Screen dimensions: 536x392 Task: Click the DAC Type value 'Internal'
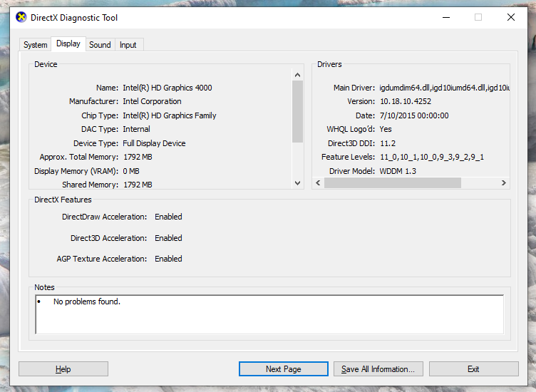[x=136, y=129]
